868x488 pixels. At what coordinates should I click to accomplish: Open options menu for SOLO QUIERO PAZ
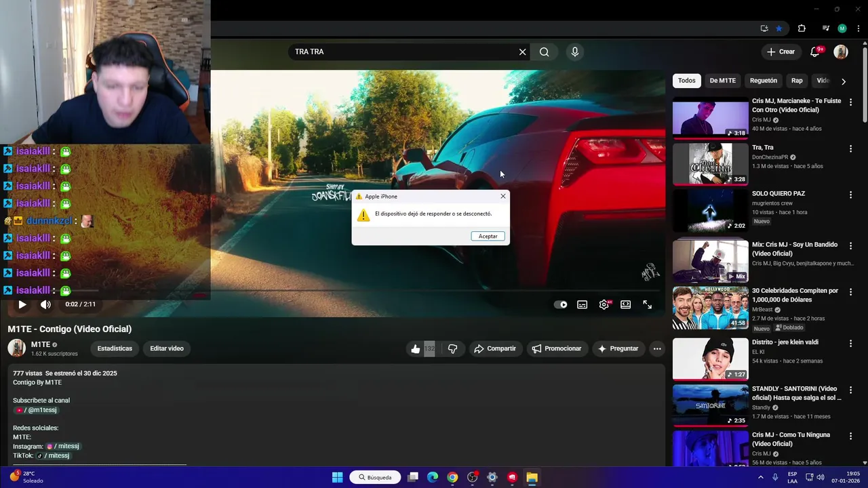pyautogui.click(x=850, y=195)
